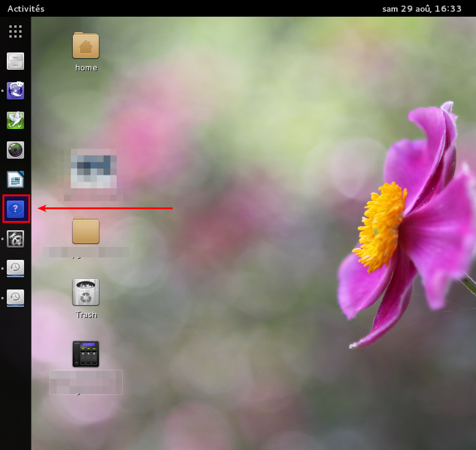Select the plain folder with the blurred name
The height and width of the screenshot is (450, 476).
pos(86,230)
